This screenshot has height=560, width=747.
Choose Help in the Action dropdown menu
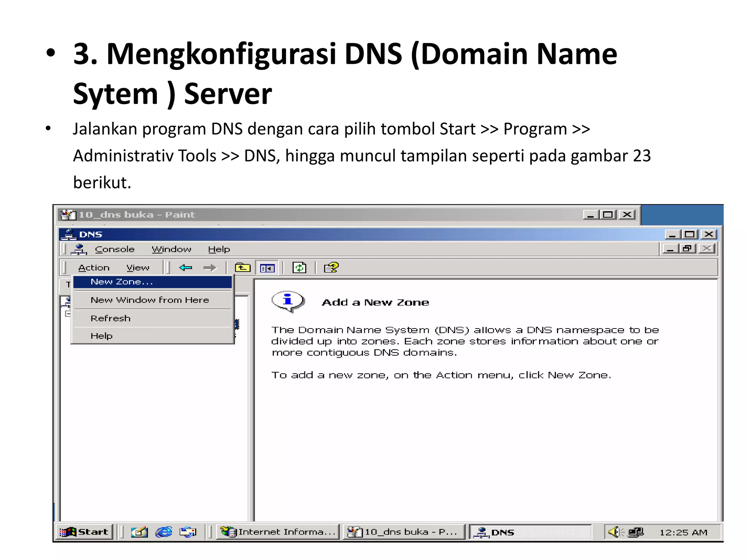152,336
